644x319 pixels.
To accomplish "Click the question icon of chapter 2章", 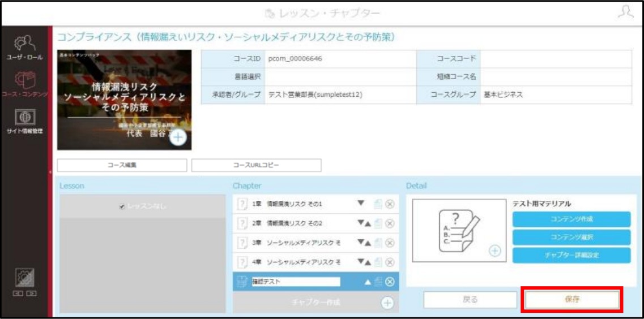I will click(243, 223).
